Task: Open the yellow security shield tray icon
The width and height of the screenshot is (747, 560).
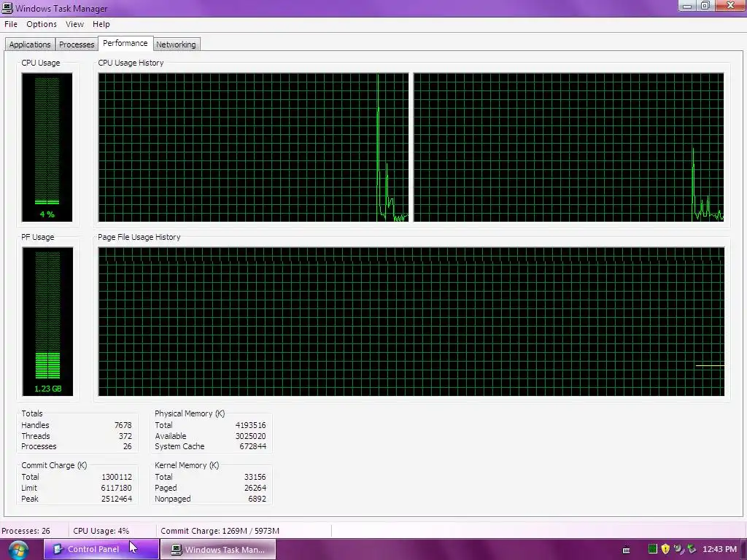Action: point(665,549)
